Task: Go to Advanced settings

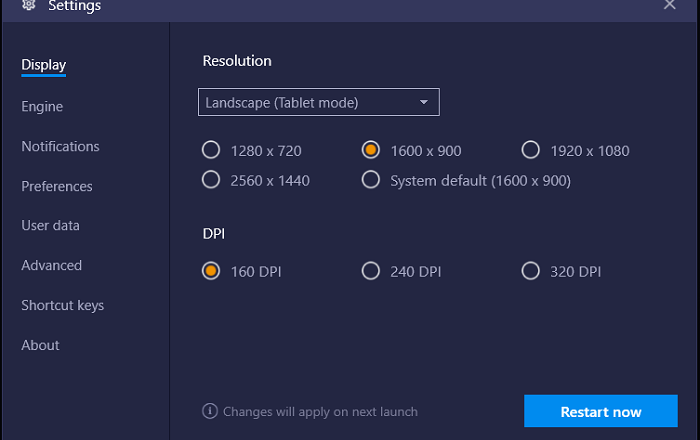Action: click(52, 265)
